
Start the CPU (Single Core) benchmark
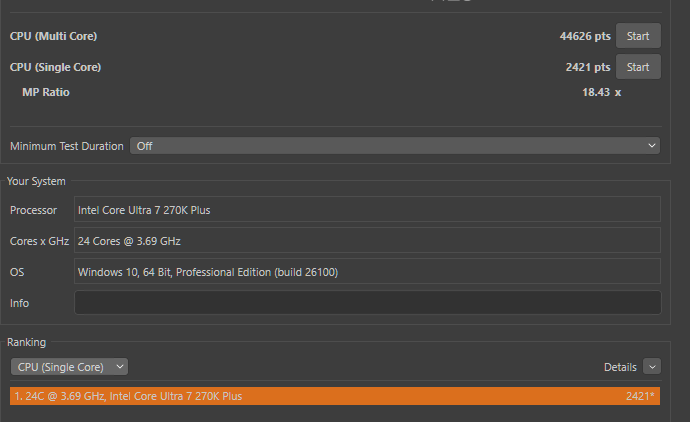tap(638, 67)
